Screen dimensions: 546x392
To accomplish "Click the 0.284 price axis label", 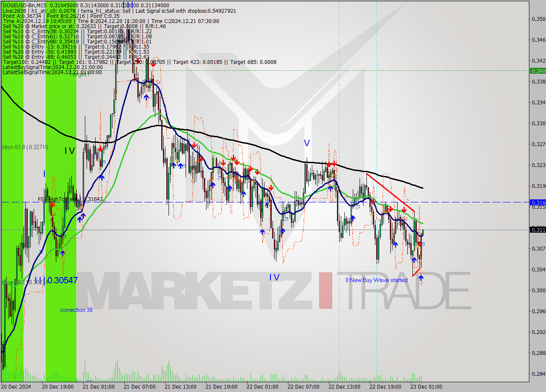I will 538,374.
